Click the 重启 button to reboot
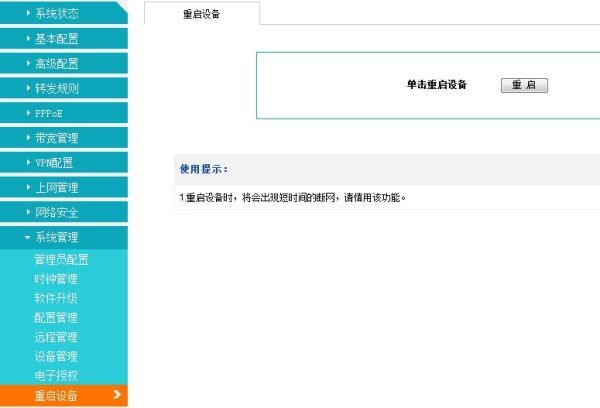600x408 pixels. [x=524, y=85]
